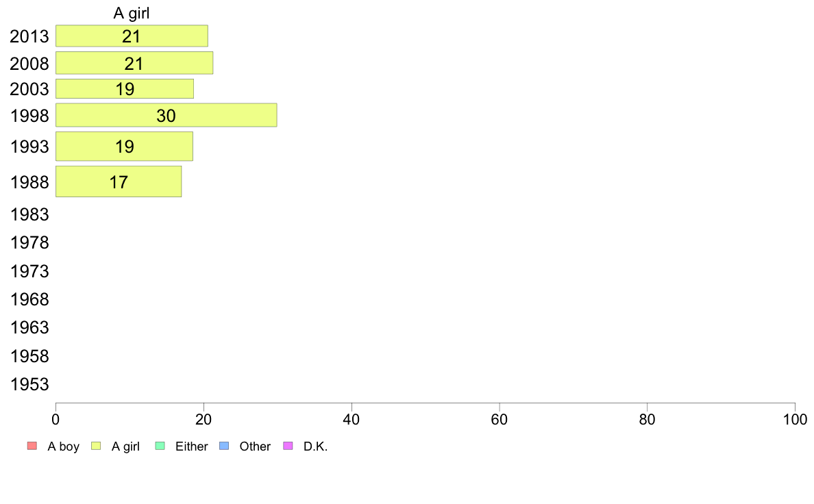
Task: Click the 1968 year label
Action: point(29,299)
